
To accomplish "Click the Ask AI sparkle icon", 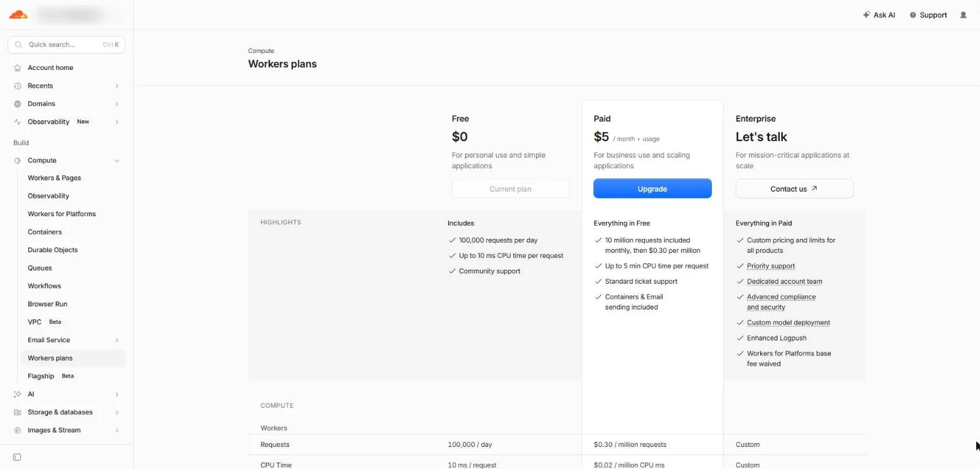I will tap(867, 15).
